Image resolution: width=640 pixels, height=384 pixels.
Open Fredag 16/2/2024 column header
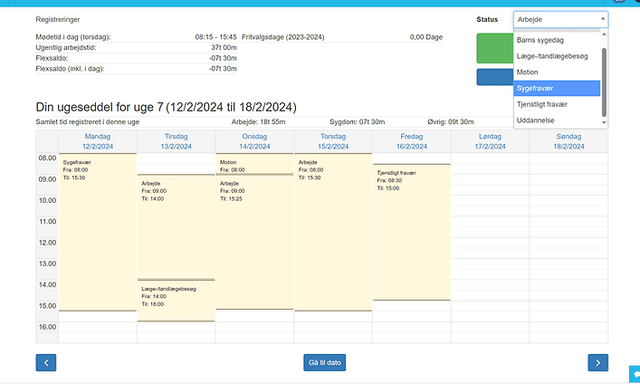pos(411,141)
